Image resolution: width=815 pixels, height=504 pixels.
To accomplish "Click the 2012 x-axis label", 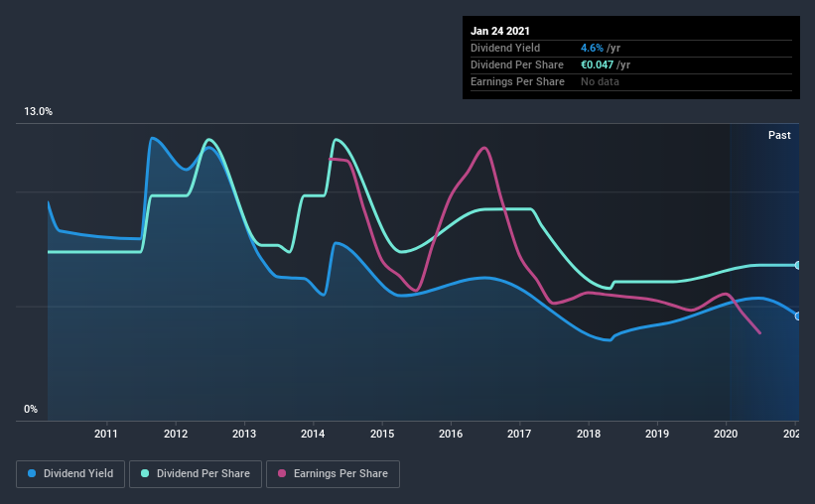I will [176, 434].
